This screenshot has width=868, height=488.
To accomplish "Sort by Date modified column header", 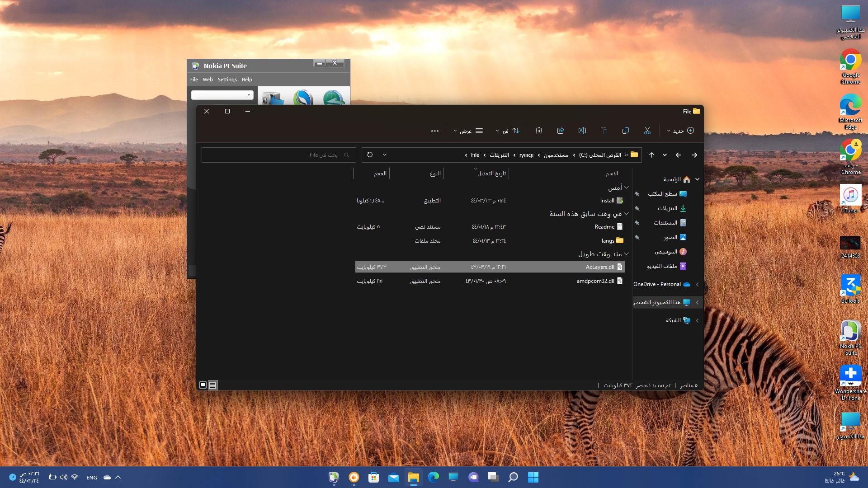I will (x=491, y=174).
